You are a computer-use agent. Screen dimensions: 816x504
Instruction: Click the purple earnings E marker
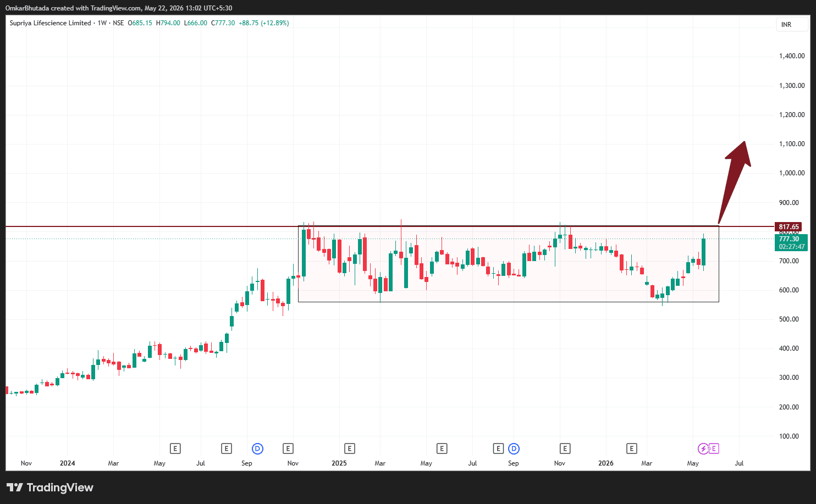(x=714, y=449)
